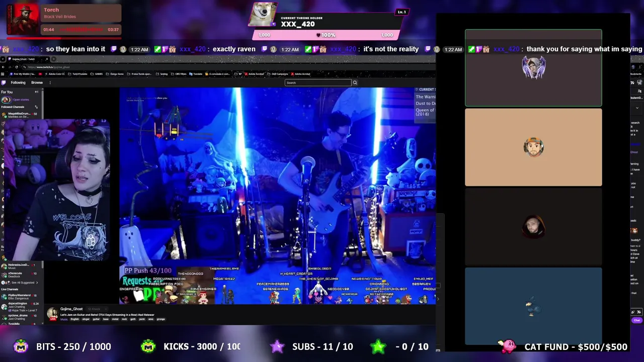The width and height of the screenshot is (644, 362).
Task: Open the Find My Mobile bookmark
Action: click(x=23, y=74)
